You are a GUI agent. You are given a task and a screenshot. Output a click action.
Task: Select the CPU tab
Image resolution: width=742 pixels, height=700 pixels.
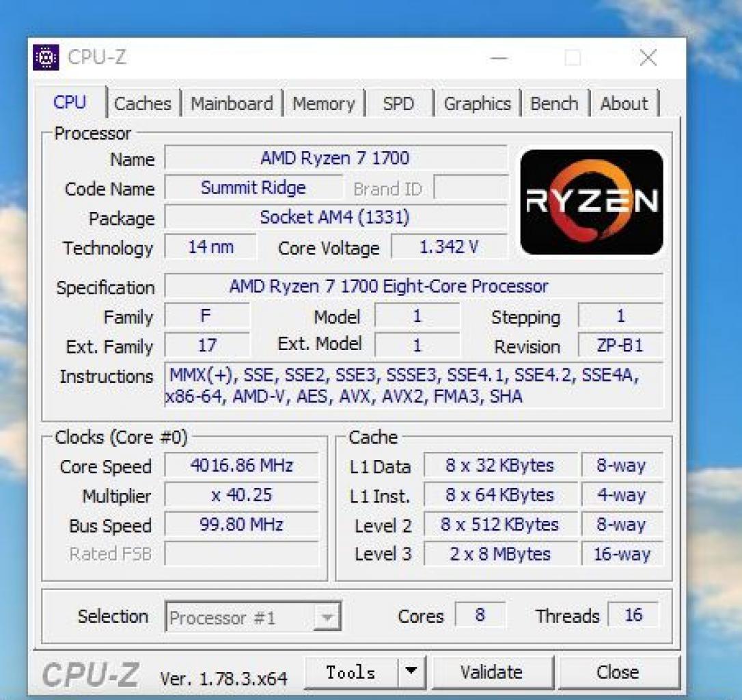coord(70,103)
